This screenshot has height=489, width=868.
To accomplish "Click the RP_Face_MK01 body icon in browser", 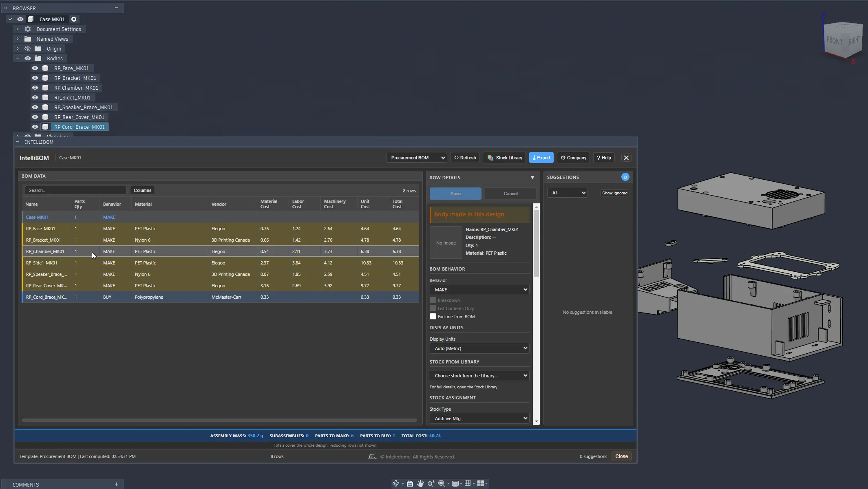I will 46,68.
